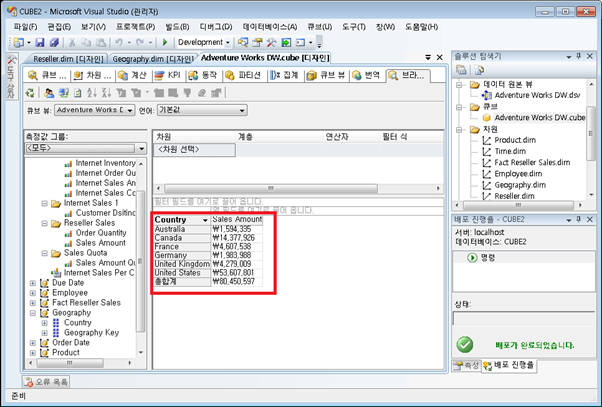Open the Properties window icon in the toolbar
The image size is (602, 407).
257,42
